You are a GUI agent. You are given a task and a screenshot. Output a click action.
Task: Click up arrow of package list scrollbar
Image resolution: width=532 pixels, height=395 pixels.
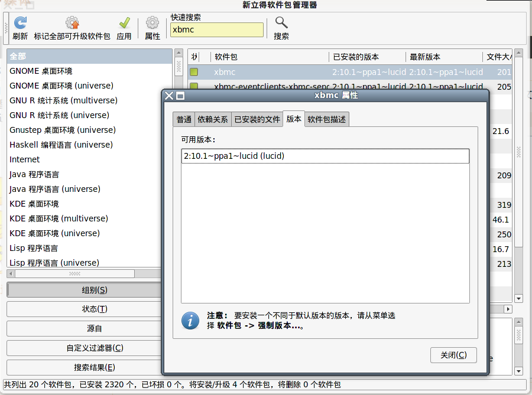tap(518, 53)
